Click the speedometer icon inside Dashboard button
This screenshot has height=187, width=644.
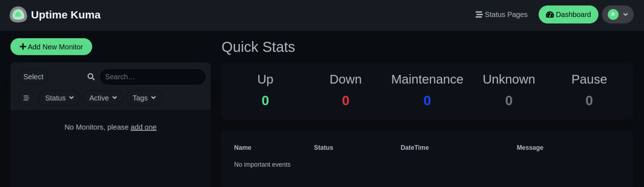click(x=549, y=14)
